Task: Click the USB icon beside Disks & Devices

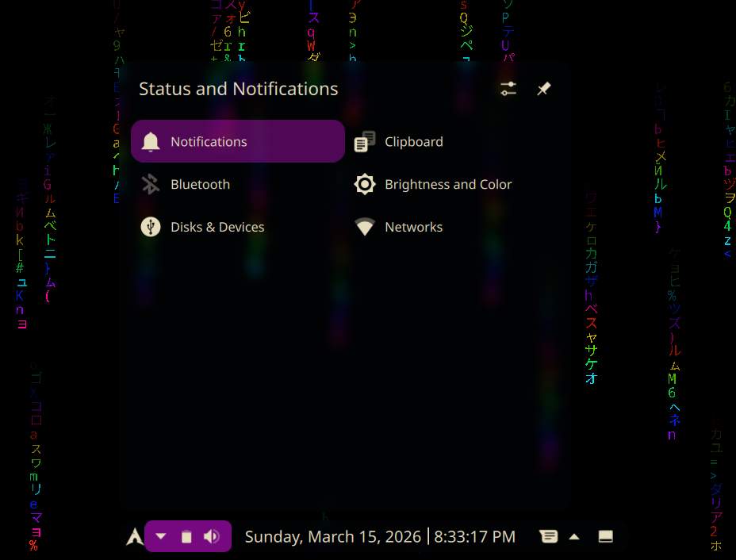Action: [151, 228]
